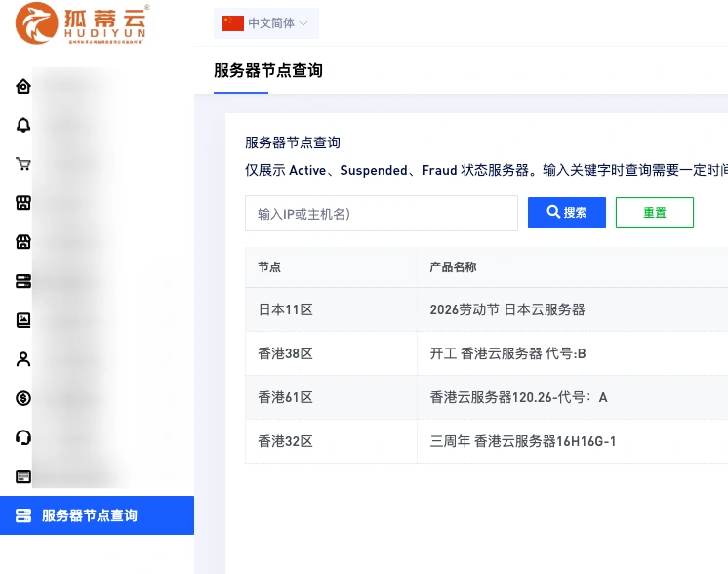Viewport: 728px width, 574px height.
Task: Open the shopping cart icon
Action: click(23, 164)
